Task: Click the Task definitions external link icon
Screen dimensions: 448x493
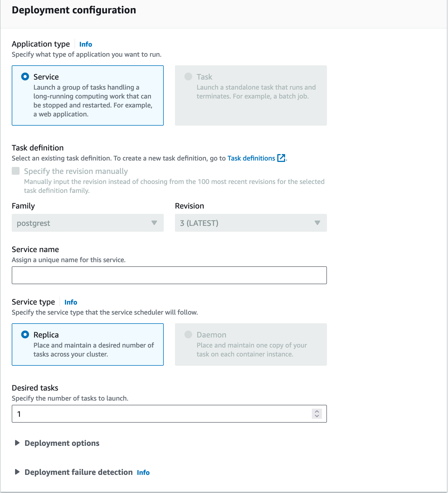Action: click(281, 158)
